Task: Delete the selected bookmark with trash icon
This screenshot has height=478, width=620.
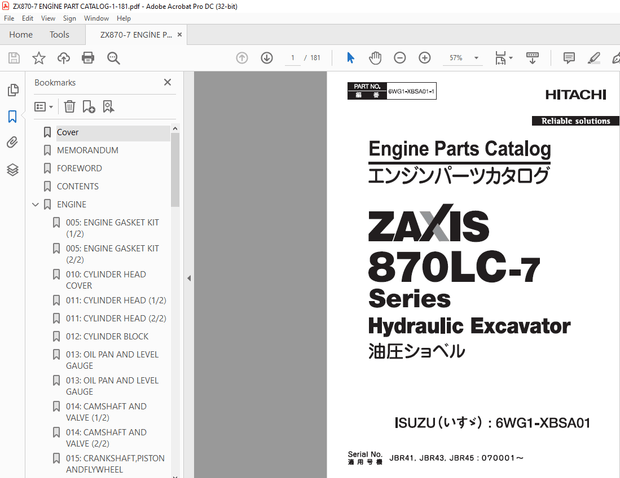Action: tap(70, 106)
